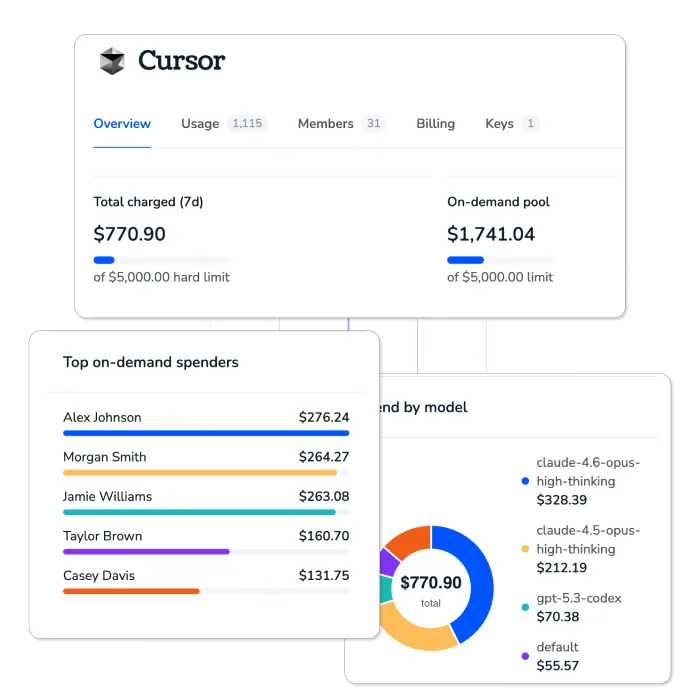Click the gpt-5.3-codex label
Viewport: 700px width, 700px height.
click(579, 598)
